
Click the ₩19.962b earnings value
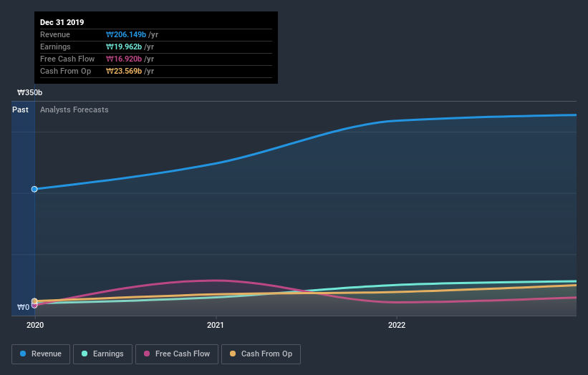click(x=124, y=47)
